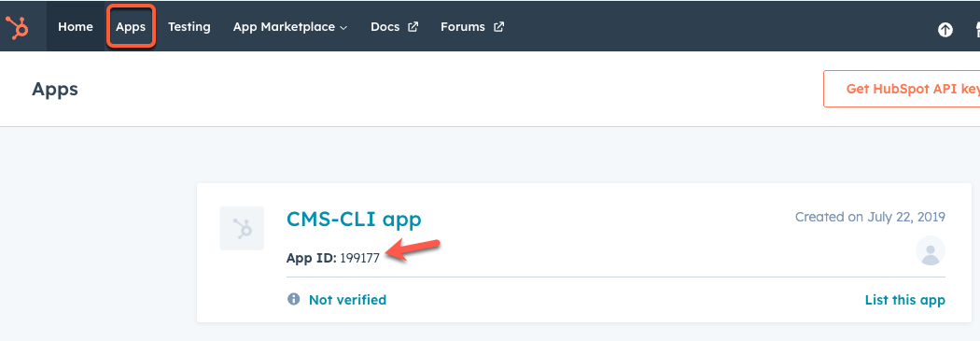Image resolution: width=980 pixels, height=341 pixels.
Task: Click the App ID number 199177
Action: 359,259
